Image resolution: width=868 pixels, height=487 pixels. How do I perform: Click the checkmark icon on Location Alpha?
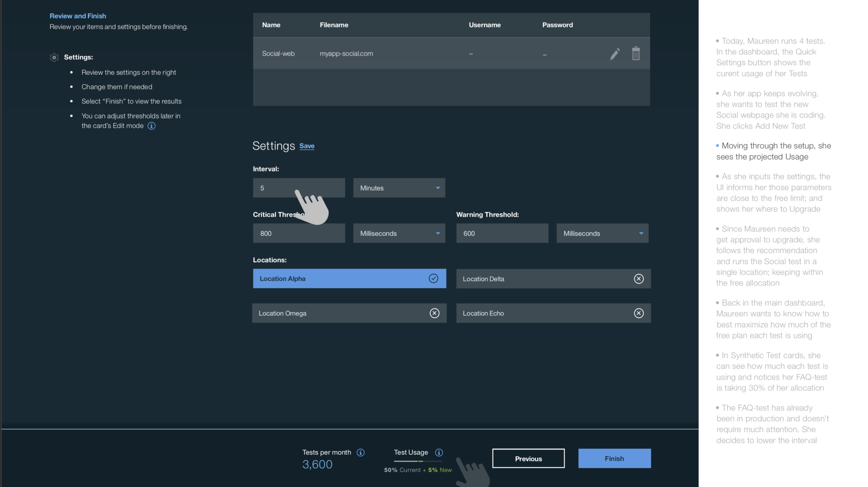(x=433, y=278)
